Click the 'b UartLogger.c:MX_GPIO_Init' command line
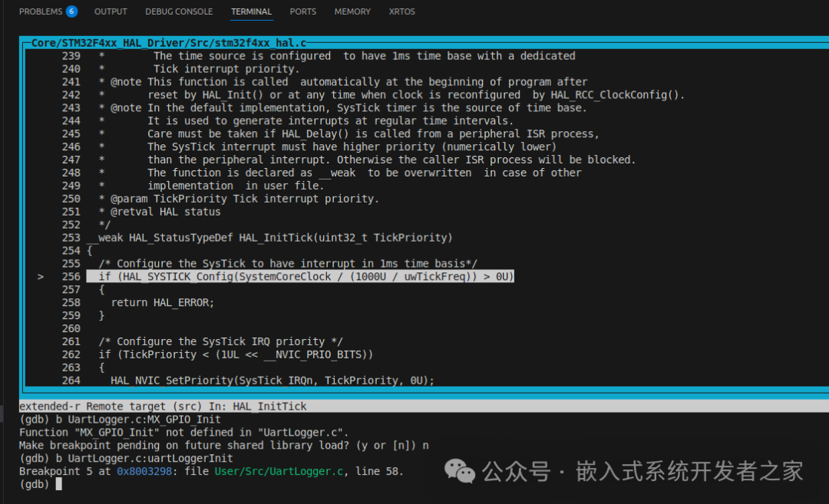Viewport: 829px width, 504px height. 120,420
